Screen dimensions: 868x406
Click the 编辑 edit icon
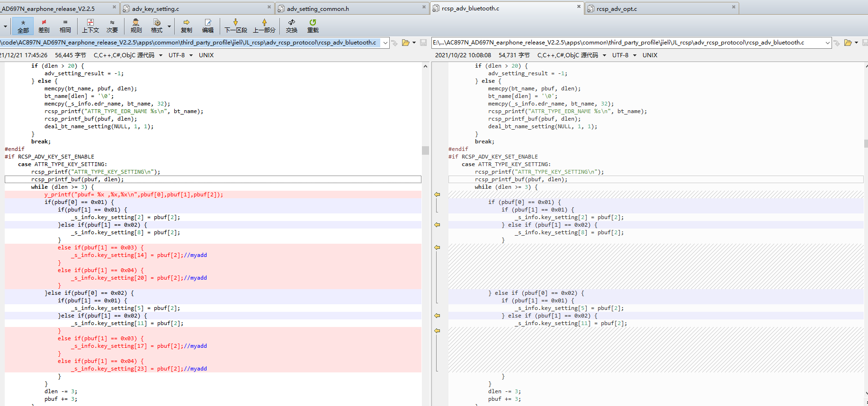[208, 26]
